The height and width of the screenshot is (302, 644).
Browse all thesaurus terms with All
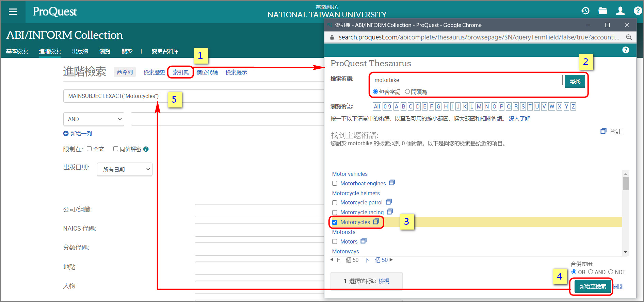pos(377,106)
